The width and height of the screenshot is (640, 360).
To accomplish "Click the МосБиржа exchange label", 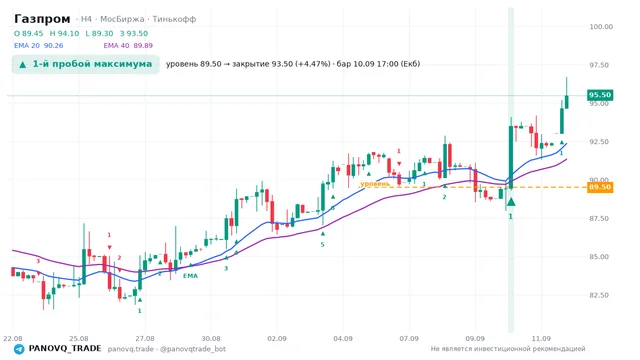I will (x=122, y=19).
